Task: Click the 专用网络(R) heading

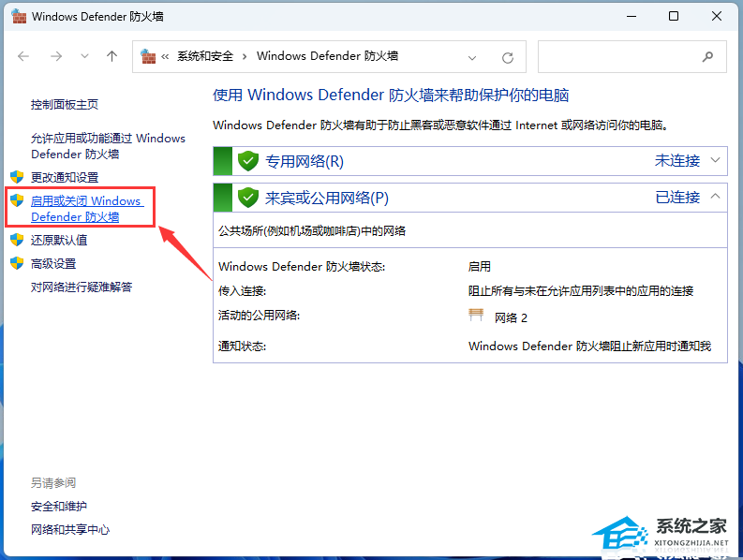Action: [305, 162]
